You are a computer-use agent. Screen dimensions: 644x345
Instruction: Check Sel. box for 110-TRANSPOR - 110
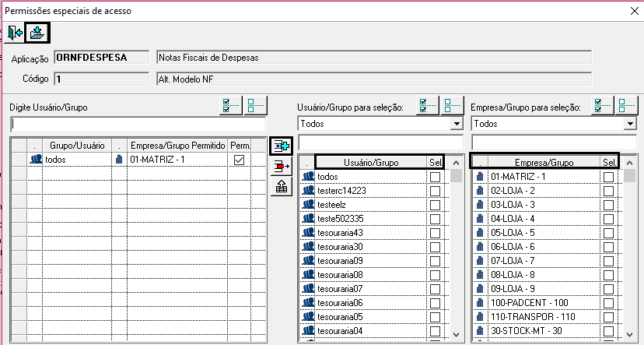pos(609,317)
